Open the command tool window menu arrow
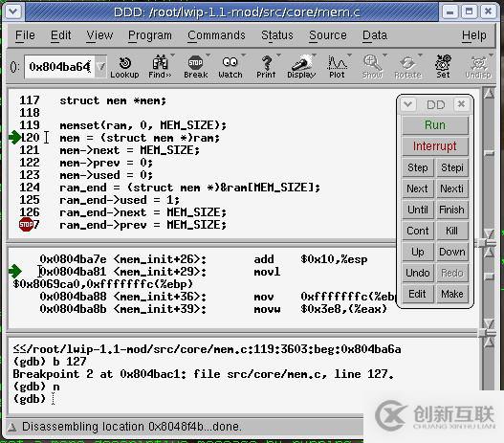Viewport: 504px width, 443px height. coord(408,104)
